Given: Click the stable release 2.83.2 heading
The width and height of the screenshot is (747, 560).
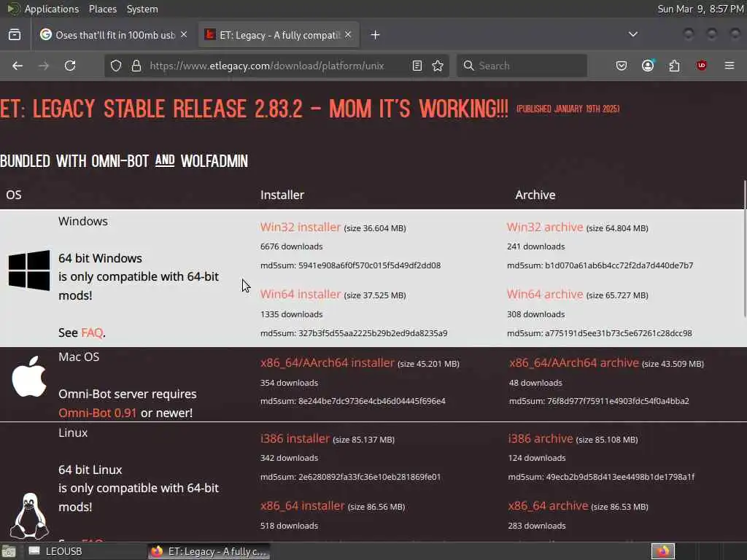Looking at the screenshot, I should pos(254,109).
